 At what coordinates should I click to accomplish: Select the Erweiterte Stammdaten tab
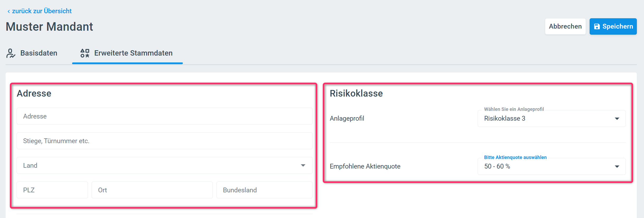(133, 53)
